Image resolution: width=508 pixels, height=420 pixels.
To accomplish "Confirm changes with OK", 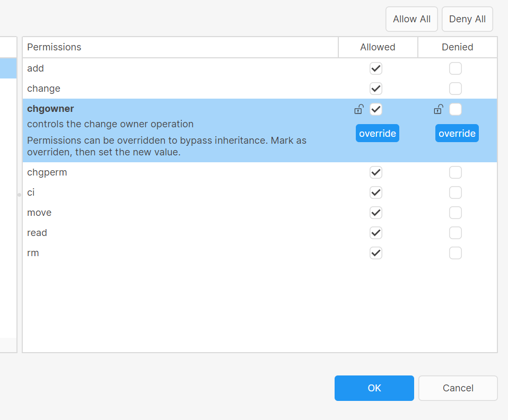I will point(374,388).
